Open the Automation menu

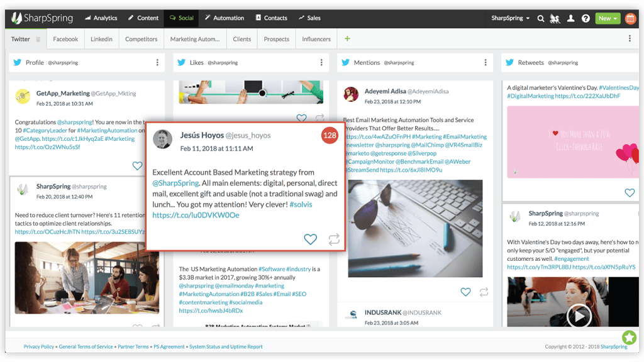click(x=225, y=18)
